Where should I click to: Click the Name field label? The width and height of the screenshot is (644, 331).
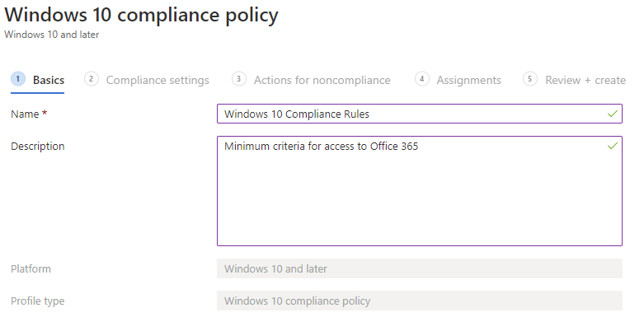coord(29,114)
